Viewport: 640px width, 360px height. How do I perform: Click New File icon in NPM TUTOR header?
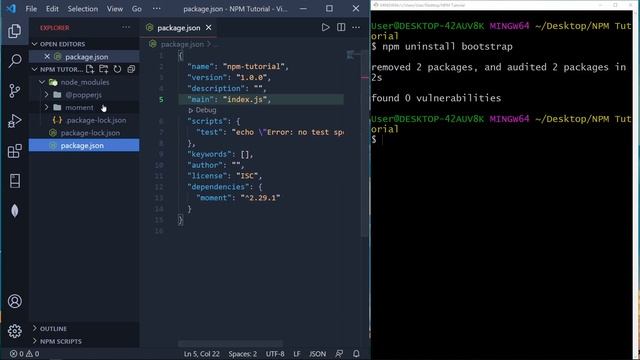(x=90, y=69)
